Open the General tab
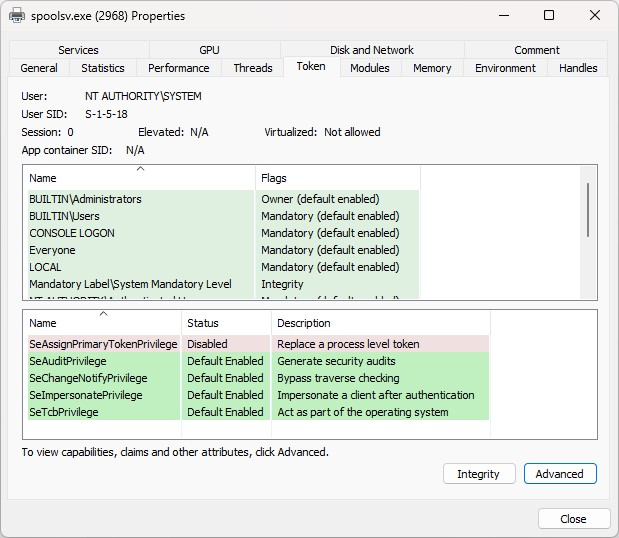Image resolution: width=619 pixels, height=538 pixels. [39, 68]
